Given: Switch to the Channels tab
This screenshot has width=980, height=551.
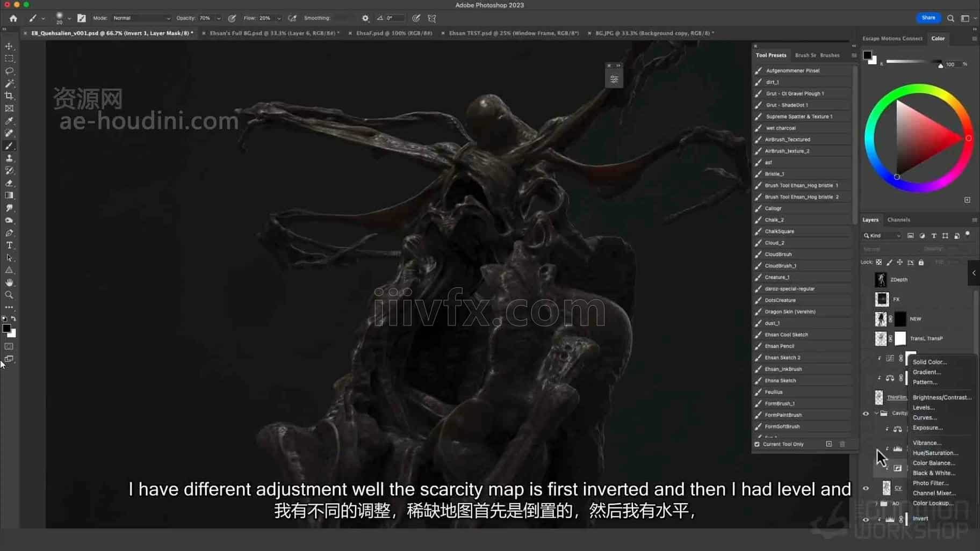Looking at the screenshot, I should tap(898, 220).
